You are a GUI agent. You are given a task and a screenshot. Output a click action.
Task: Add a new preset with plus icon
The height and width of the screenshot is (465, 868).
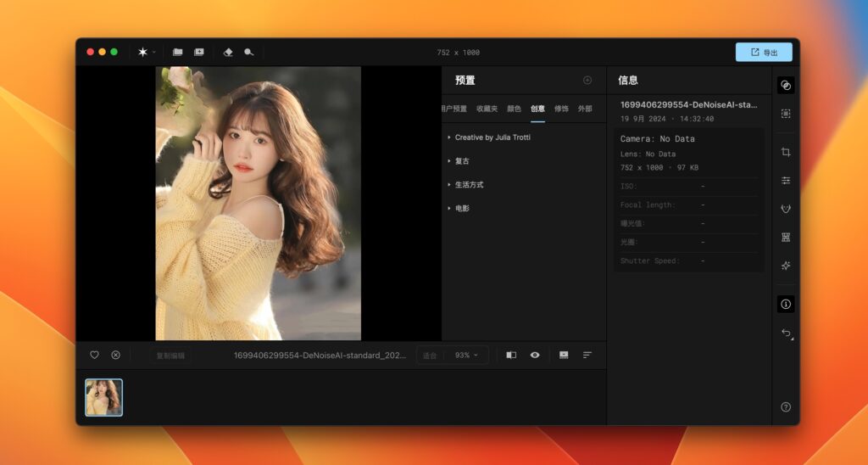(x=587, y=81)
